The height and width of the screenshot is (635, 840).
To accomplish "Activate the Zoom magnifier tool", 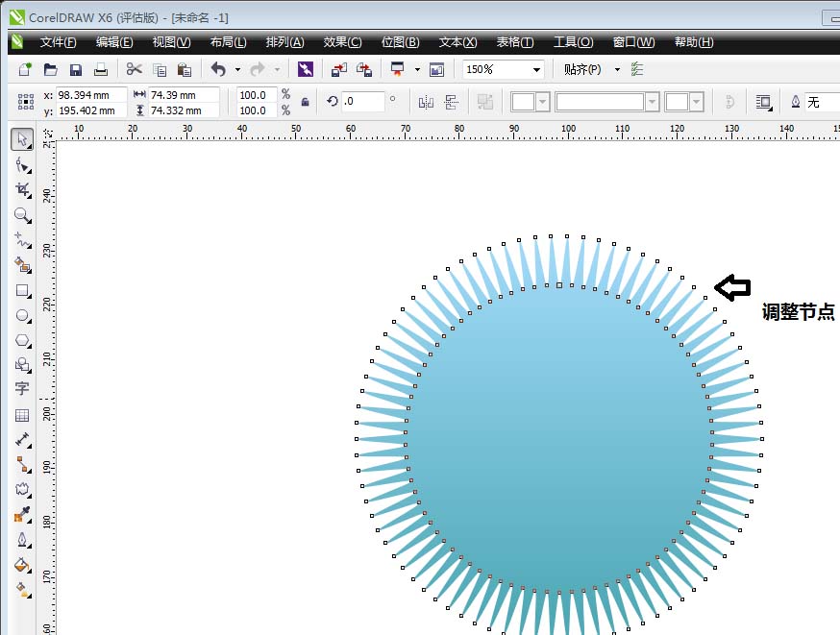I will point(21,215).
